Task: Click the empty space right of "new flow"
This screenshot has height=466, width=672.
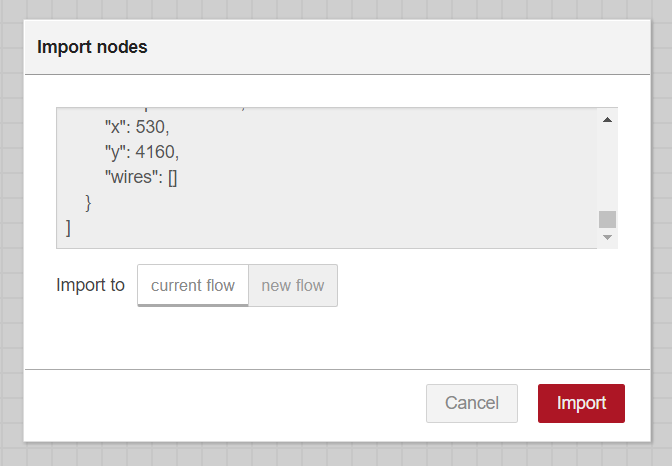Action: click(x=480, y=285)
